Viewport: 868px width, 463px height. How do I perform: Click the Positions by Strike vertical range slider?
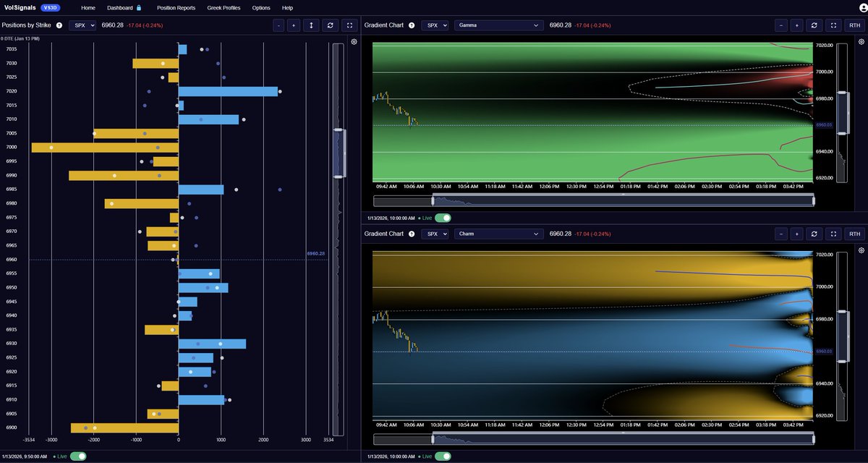(x=338, y=153)
